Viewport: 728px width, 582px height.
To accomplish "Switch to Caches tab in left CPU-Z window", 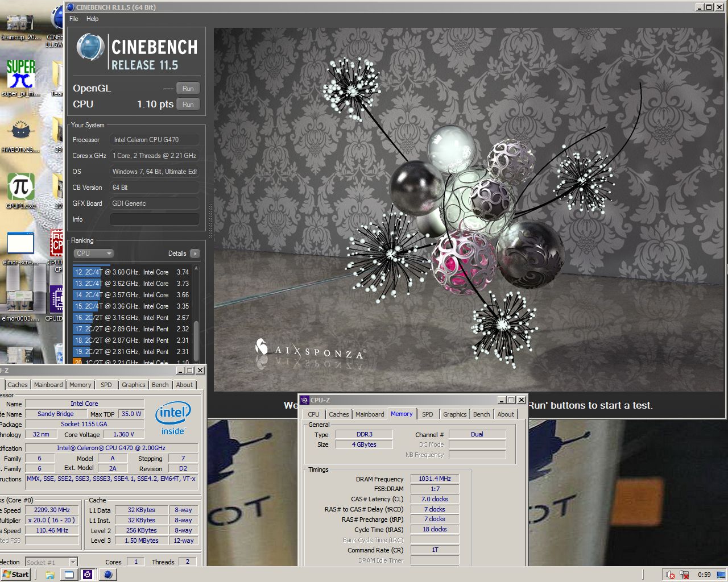I will tap(17, 385).
